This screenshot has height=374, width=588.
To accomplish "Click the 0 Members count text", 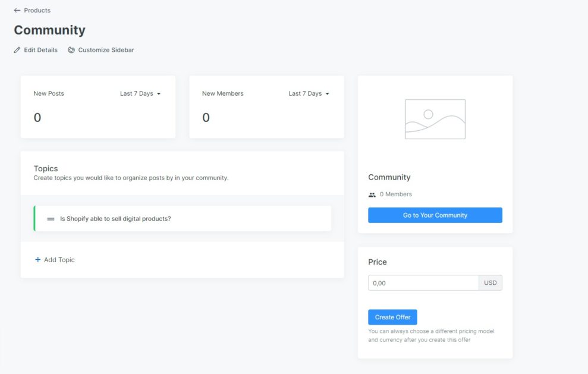I will click(x=395, y=194).
